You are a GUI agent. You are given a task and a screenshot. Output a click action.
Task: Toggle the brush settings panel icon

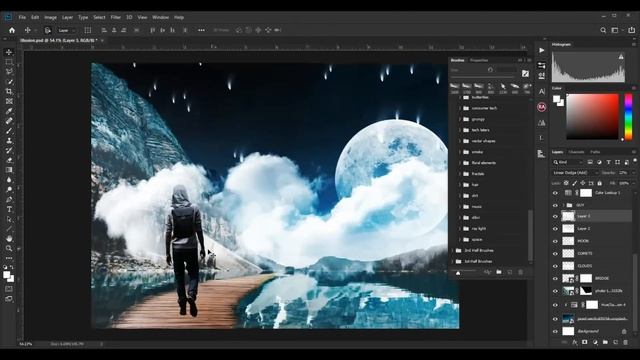(x=525, y=73)
